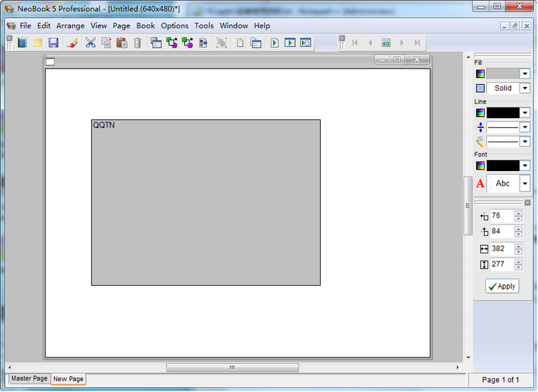The width and height of the screenshot is (538, 392).
Task: Click the line width icon
Action: point(480,128)
